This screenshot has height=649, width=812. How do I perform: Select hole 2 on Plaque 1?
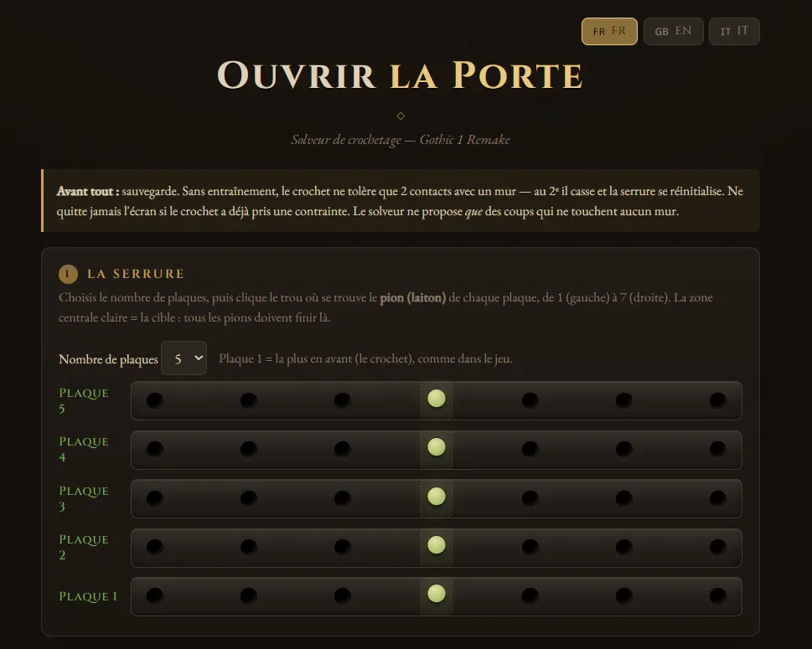pyautogui.click(x=249, y=595)
